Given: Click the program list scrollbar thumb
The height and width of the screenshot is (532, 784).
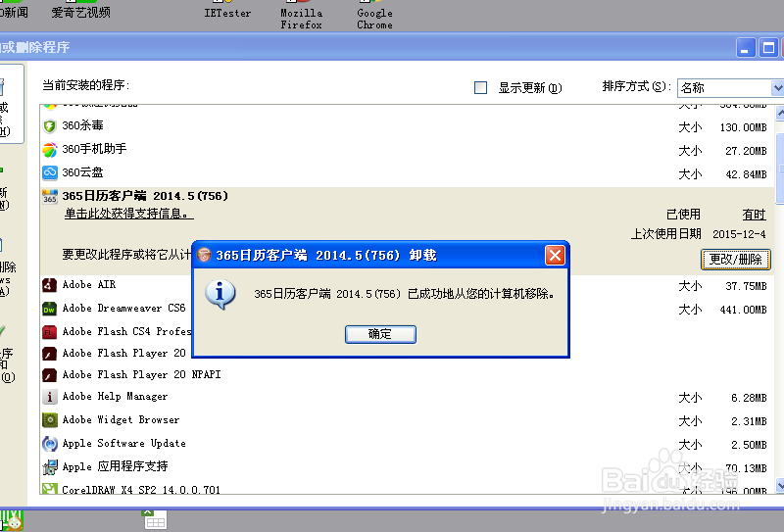Looking at the screenshot, I should [x=779, y=170].
